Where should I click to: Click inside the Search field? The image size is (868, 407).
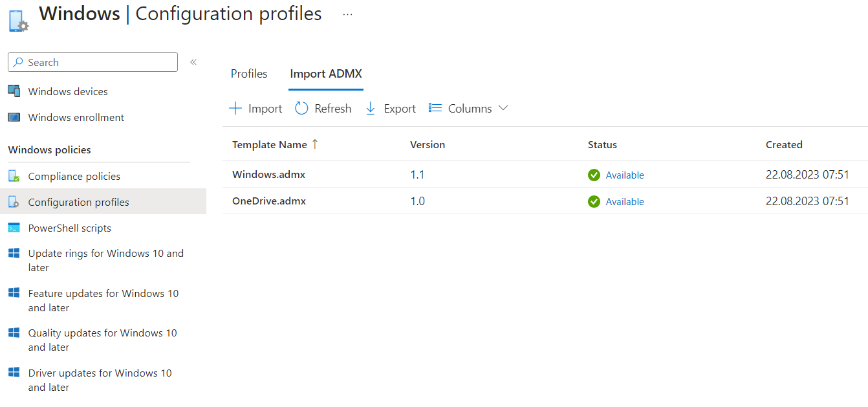tap(92, 62)
